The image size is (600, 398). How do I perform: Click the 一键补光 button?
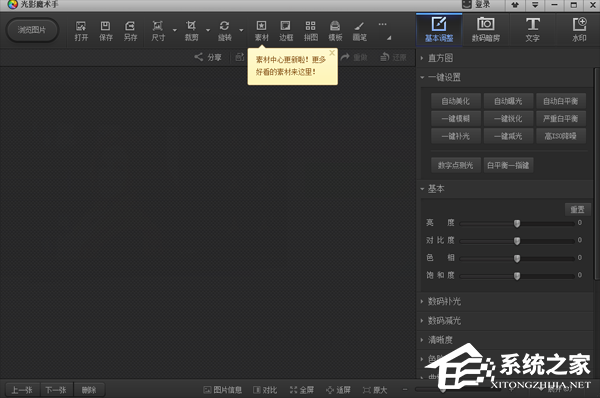click(x=456, y=136)
